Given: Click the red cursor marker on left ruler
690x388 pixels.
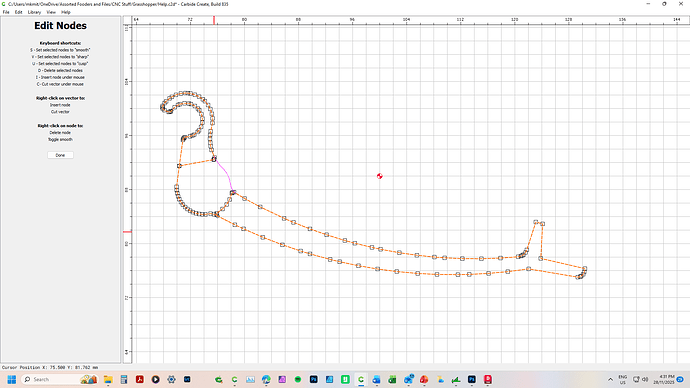Looking at the screenshot, I should coord(127,232).
